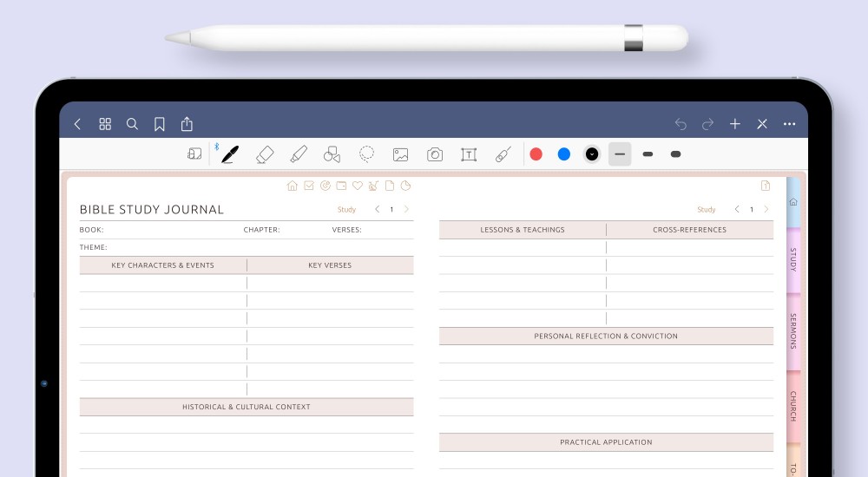This screenshot has height=477, width=868.
Task: Choose the shapes tool
Action: pyautogui.click(x=332, y=154)
